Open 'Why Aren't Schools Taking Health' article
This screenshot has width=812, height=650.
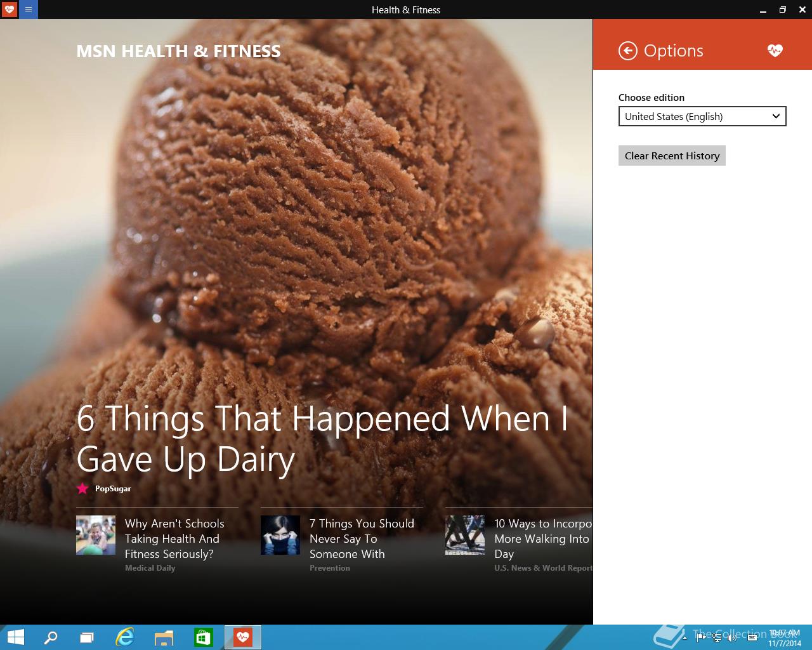pyautogui.click(x=174, y=538)
